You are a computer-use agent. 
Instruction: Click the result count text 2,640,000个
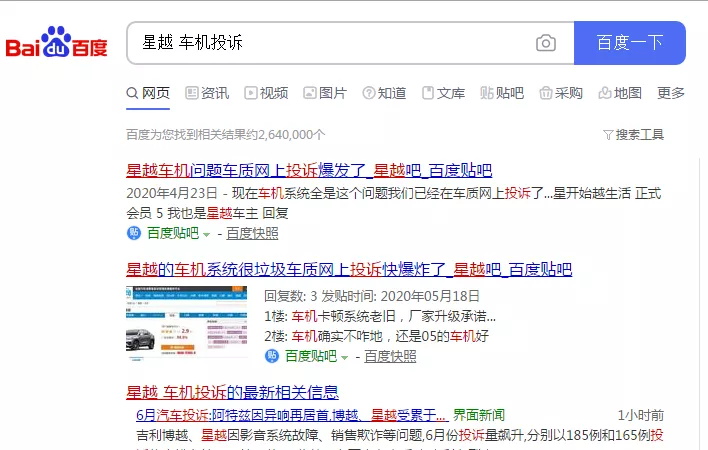(291, 135)
